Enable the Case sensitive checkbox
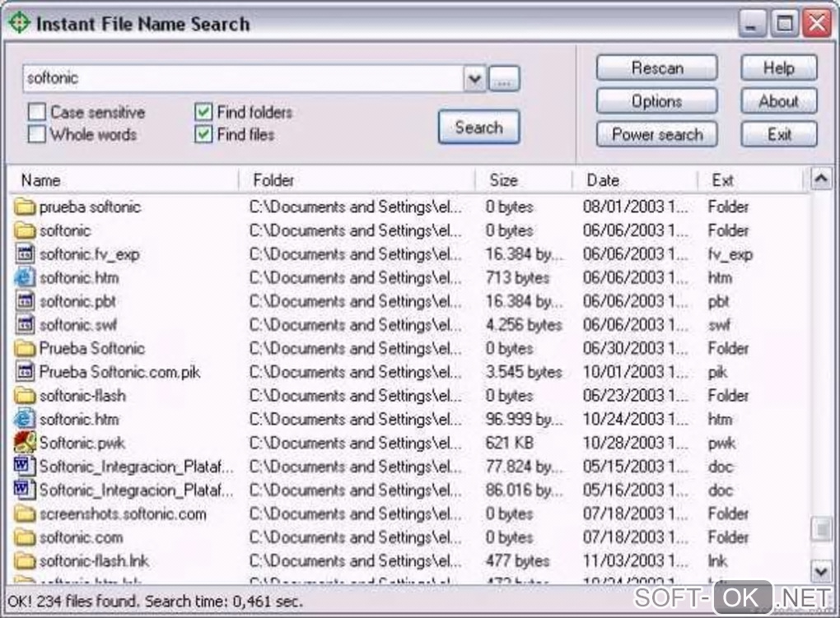 point(36,112)
